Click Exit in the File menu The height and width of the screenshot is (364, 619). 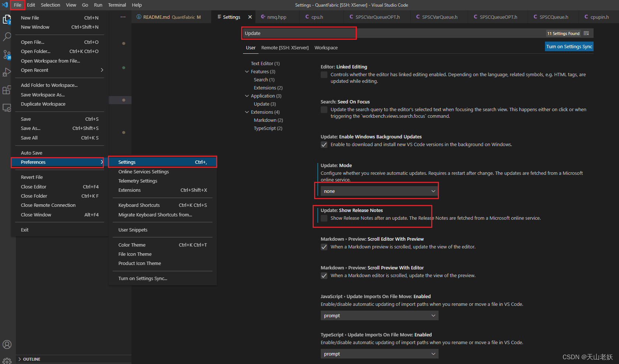[60, 230]
